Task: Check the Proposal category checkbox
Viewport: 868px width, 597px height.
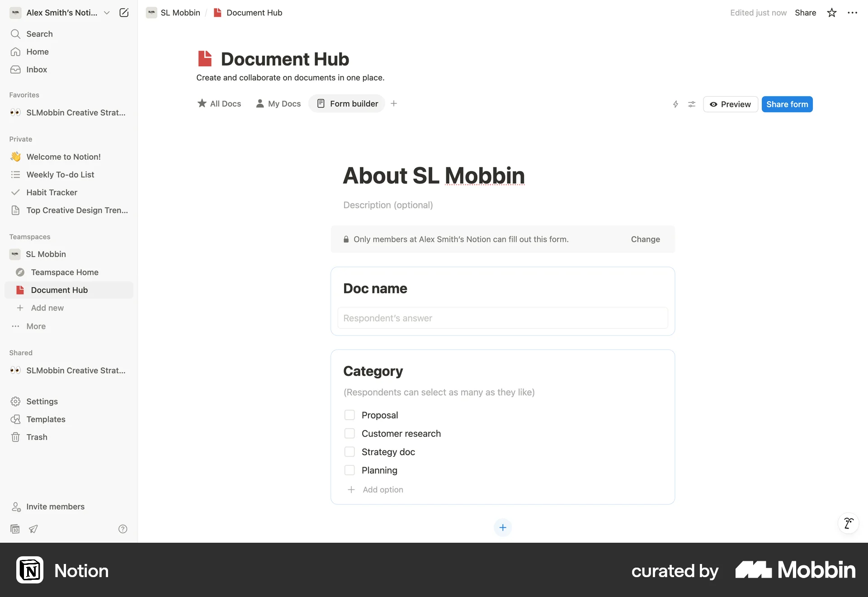Action: 350,415
